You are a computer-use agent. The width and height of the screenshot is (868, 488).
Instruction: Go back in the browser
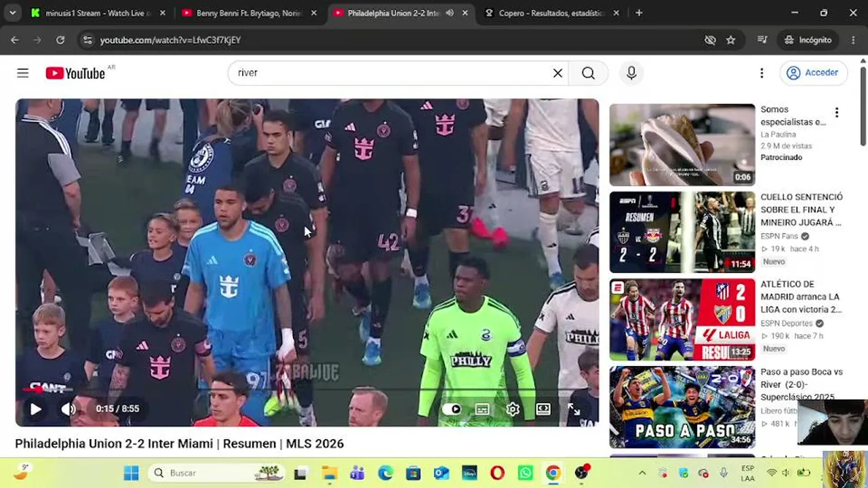click(x=15, y=40)
